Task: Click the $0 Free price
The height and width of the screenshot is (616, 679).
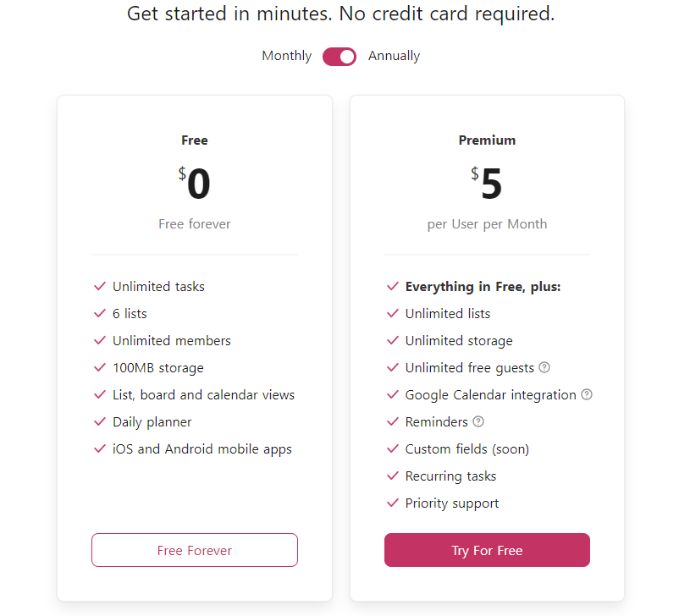Action: click(x=196, y=184)
